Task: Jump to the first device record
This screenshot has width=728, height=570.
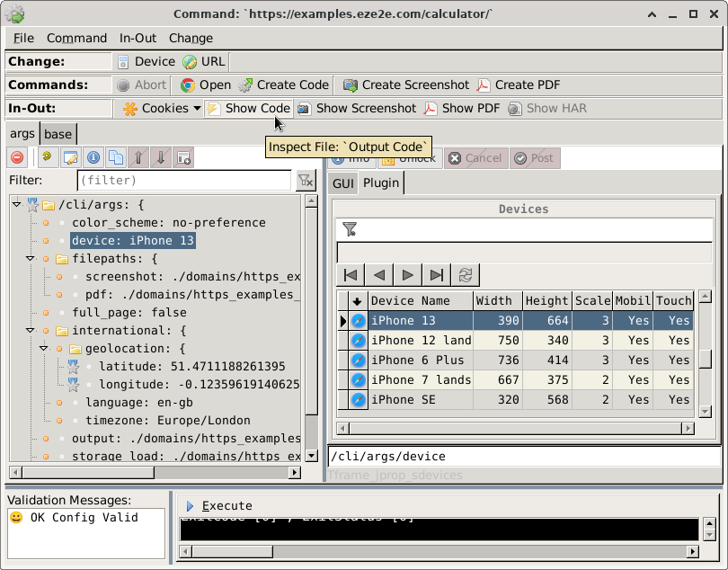Action: coord(351,275)
